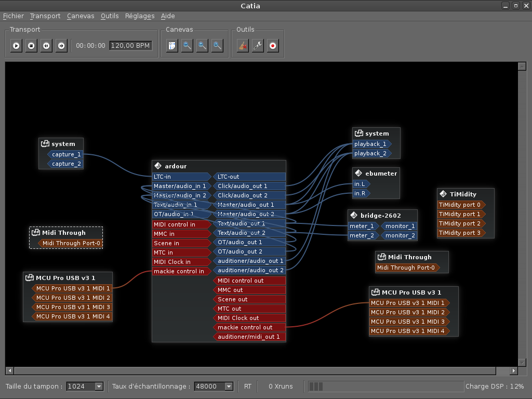Open the Outils menu
532x399 pixels.
110,16
